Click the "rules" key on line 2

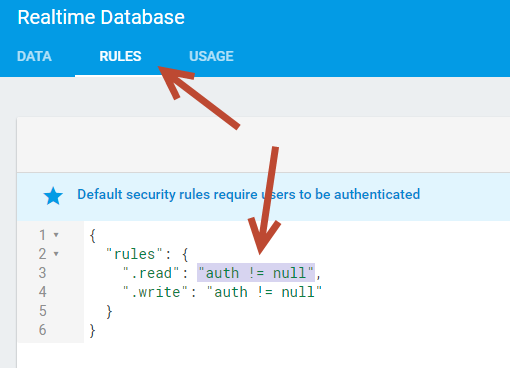(135, 254)
